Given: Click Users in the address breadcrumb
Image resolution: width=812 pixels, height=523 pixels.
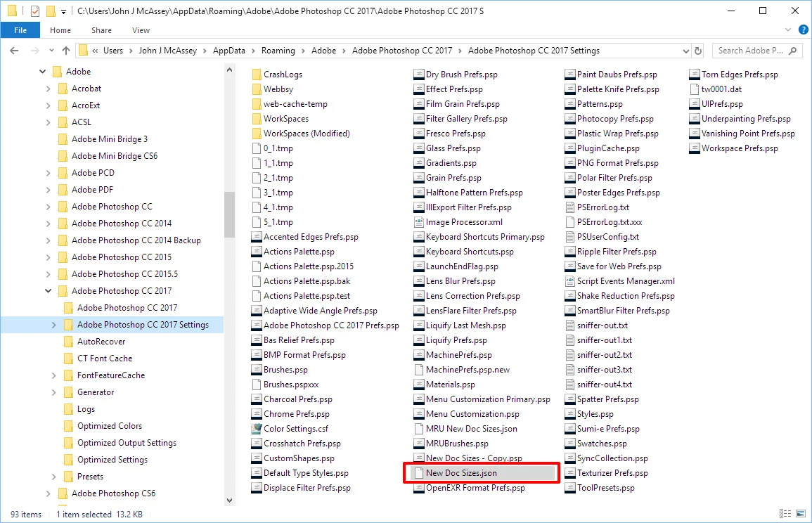Looking at the screenshot, I should pos(113,50).
